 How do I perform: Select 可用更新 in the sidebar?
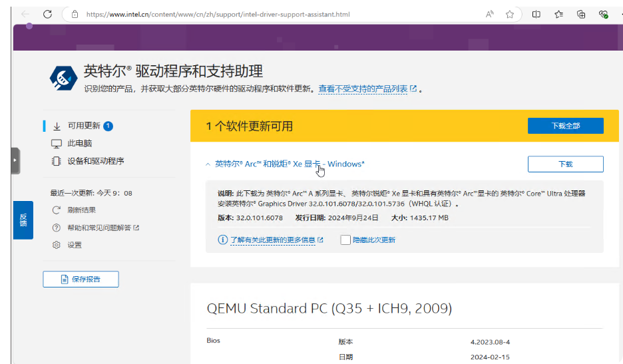[x=84, y=126]
